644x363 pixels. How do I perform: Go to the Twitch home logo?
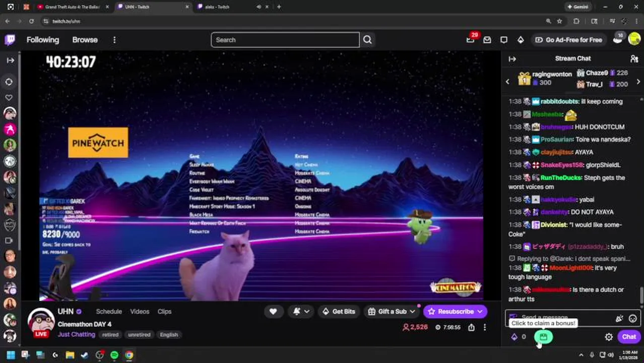point(10,40)
